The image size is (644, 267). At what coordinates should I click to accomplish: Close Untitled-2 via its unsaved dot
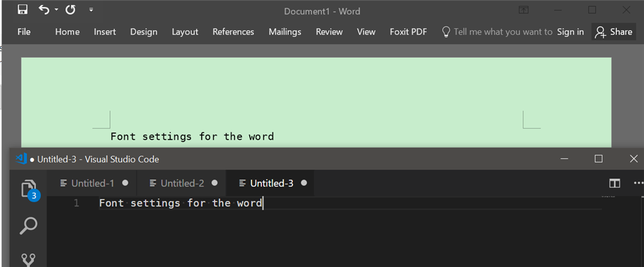coord(214,183)
